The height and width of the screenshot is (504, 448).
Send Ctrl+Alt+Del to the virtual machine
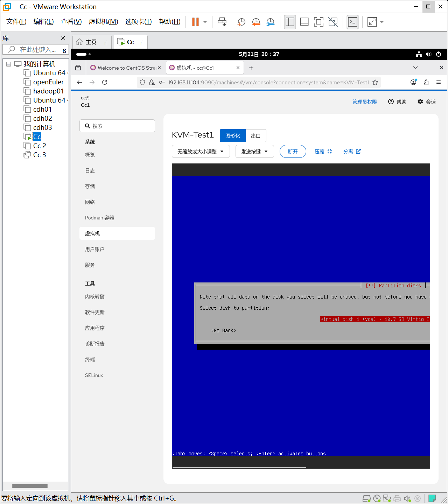[x=222, y=22]
